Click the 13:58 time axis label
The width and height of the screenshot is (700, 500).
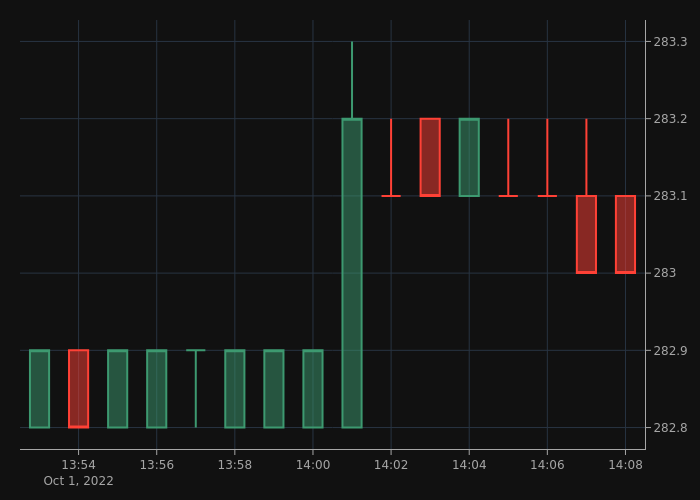point(235,465)
